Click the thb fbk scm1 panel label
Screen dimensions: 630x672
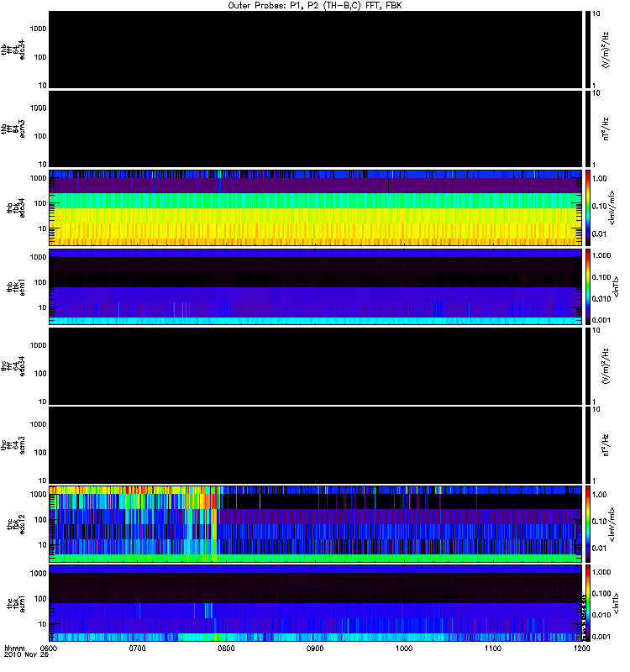click(16, 287)
